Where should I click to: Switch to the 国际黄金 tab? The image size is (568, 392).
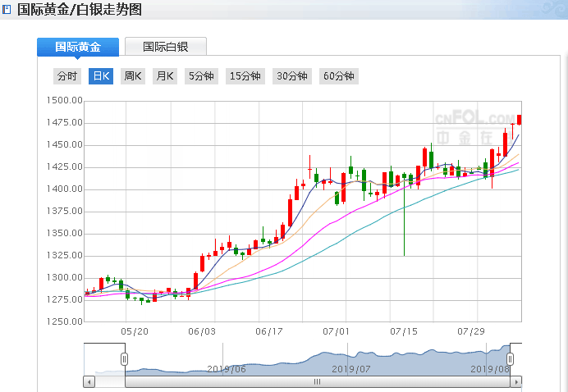pyautogui.click(x=78, y=47)
